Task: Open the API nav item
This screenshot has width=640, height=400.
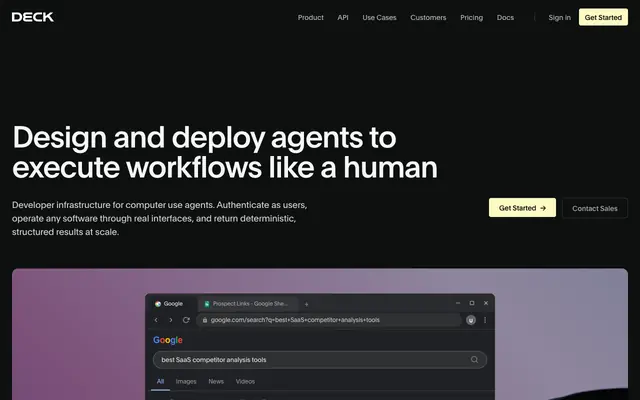Action: (x=343, y=18)
